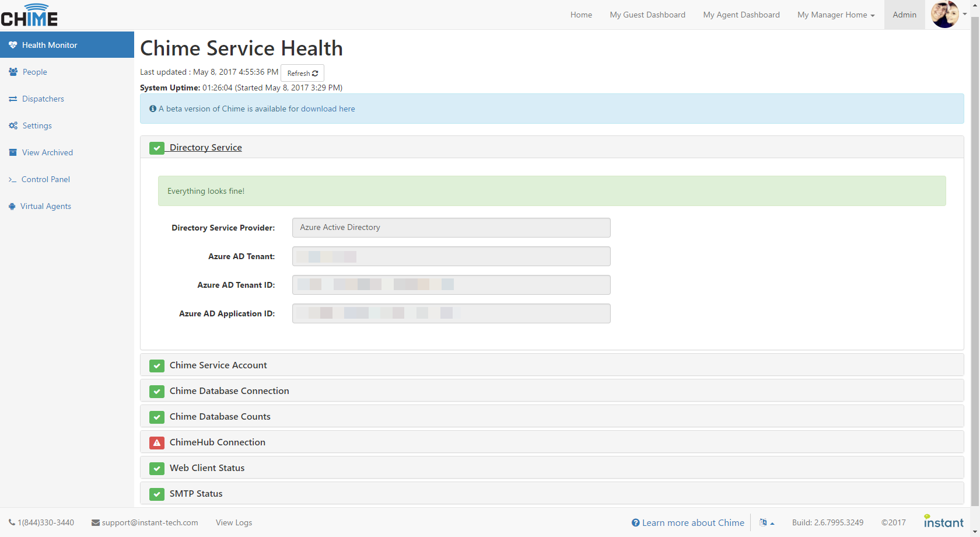Open People page from sidebar
Viewport: 980px width, 537px height.
[67, 72]
